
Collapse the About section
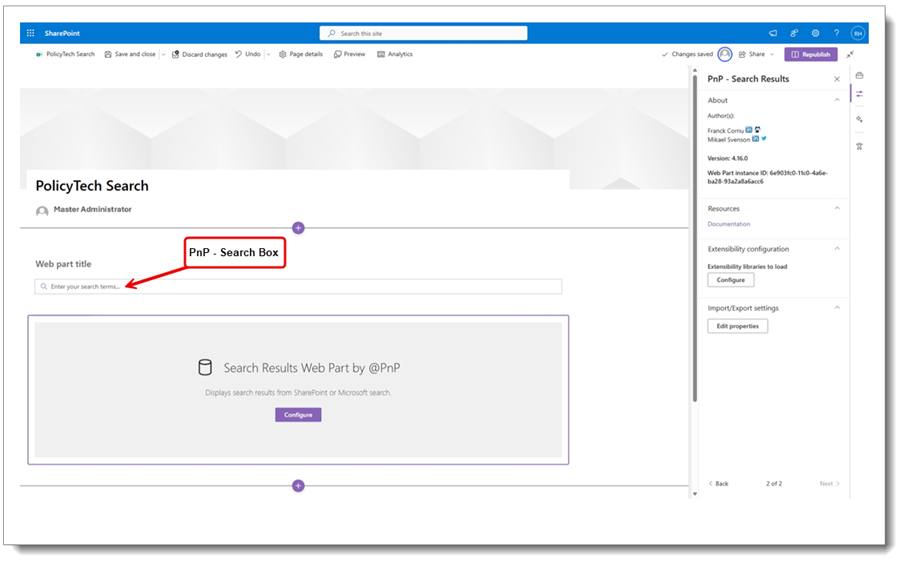tap(837, 100)
